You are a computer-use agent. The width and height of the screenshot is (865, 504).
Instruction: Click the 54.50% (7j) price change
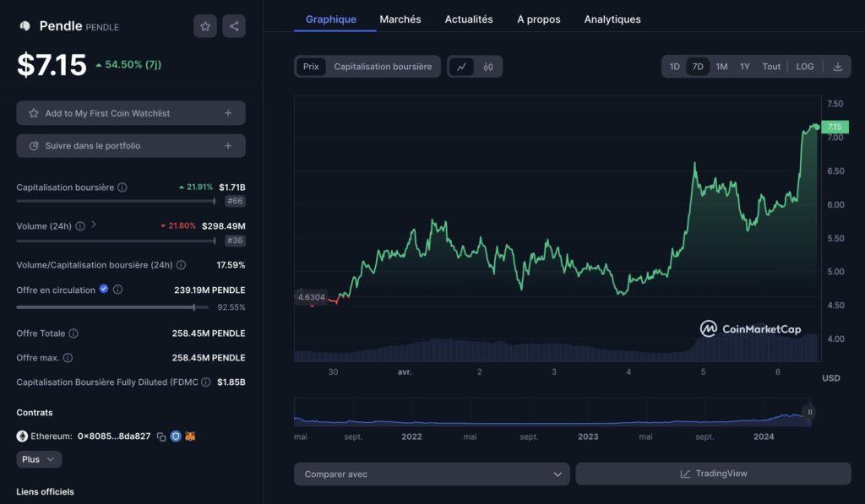(x=128, y=64)
